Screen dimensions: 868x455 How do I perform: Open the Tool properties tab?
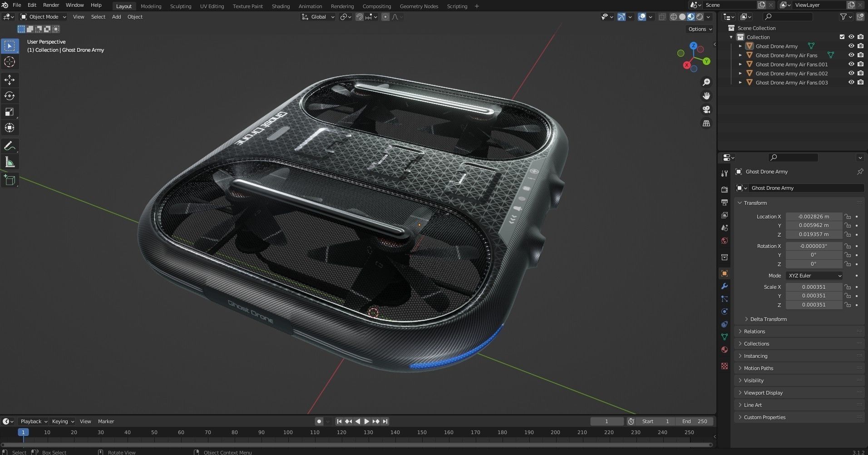pyautogui.click(x=725, y=173)
